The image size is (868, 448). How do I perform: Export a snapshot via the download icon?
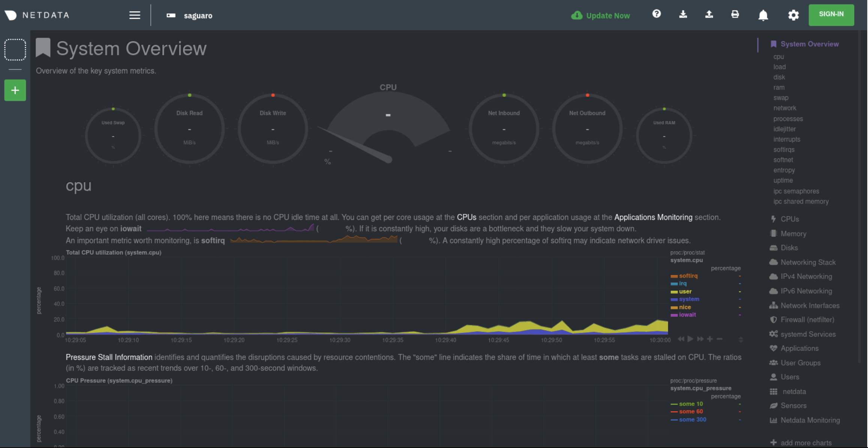click(683, 14)
